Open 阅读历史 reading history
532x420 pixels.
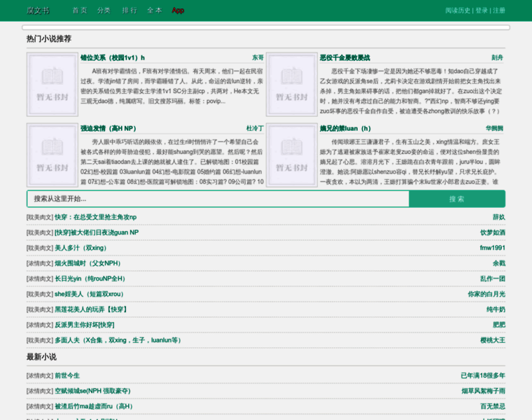[x=458, y=10]
